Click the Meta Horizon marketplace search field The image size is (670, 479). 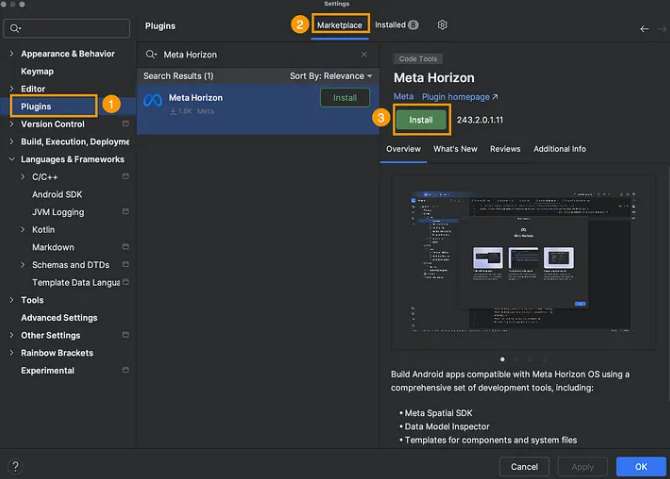[x=256, y=55]
